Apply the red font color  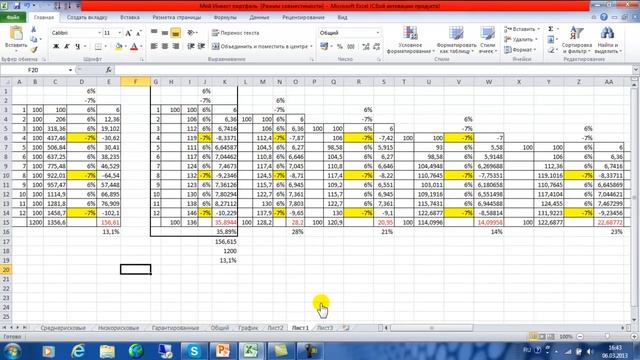click(134, 47)
